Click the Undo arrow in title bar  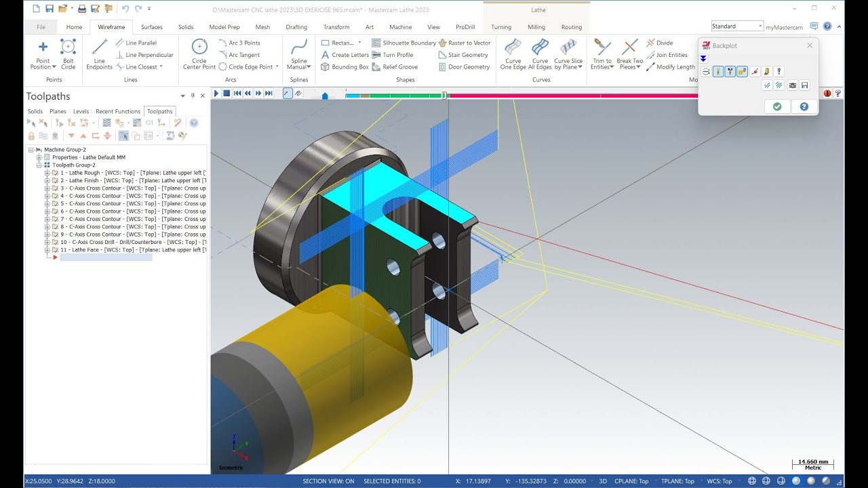[x=125, y=9]
